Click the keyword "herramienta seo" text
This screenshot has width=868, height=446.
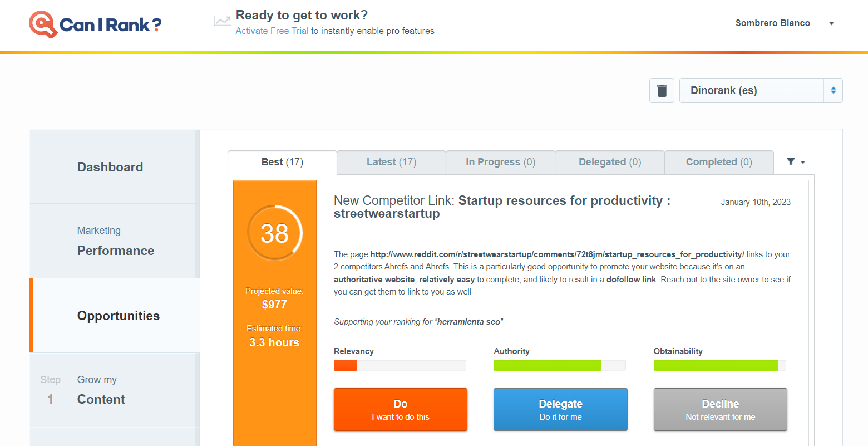[x=468, y=322]
